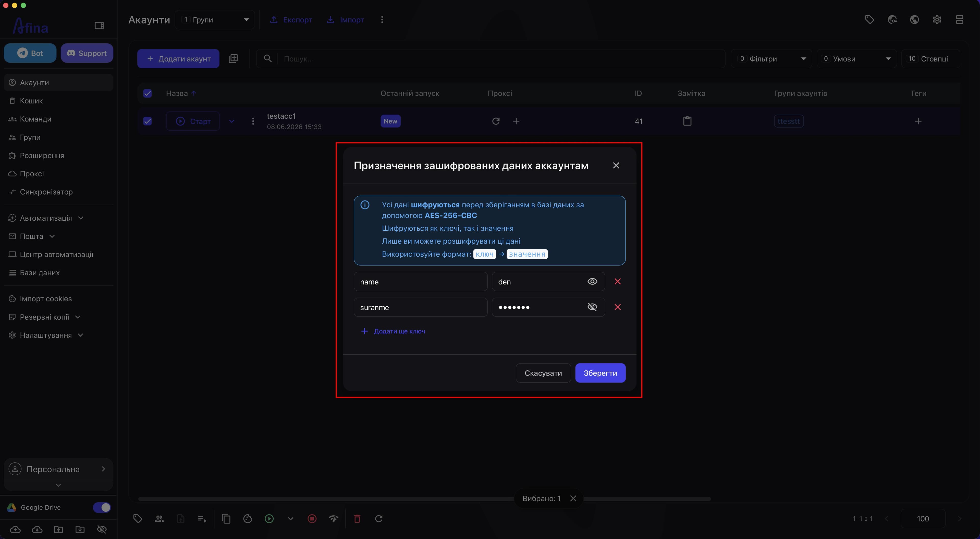The width and height of the screenshot is (980, 539).
Task: Click the Пошук search field
Action: (491, 59)
